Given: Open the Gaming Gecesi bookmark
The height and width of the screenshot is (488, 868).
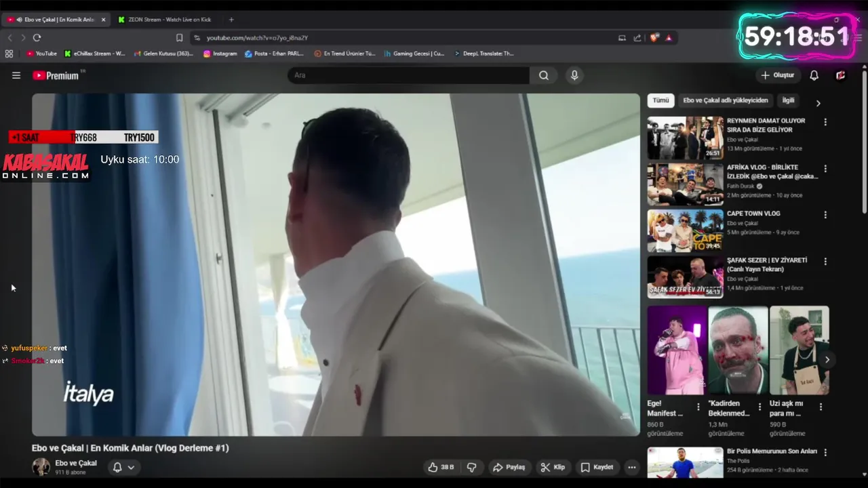Looking at the screenshot, I should click(414, 54).
